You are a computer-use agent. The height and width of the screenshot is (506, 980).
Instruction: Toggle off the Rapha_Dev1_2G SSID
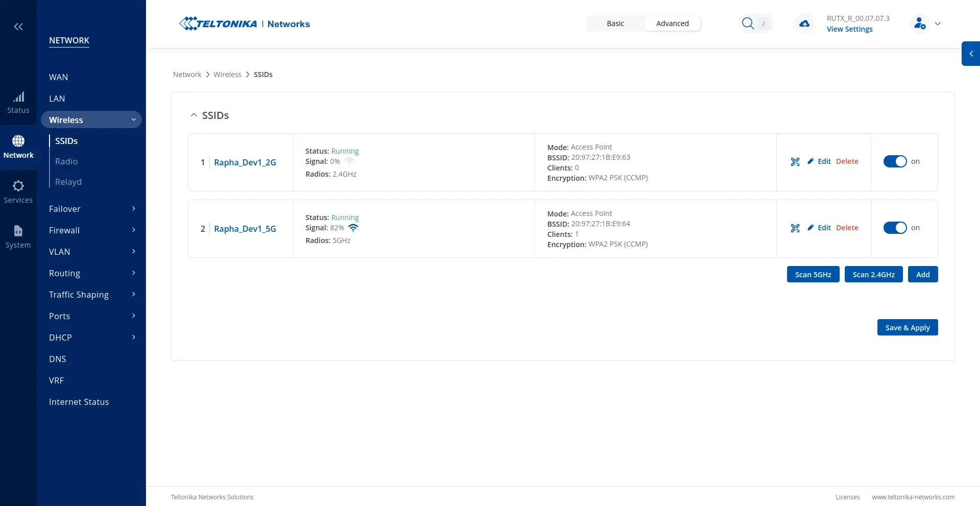click(896, 161)
